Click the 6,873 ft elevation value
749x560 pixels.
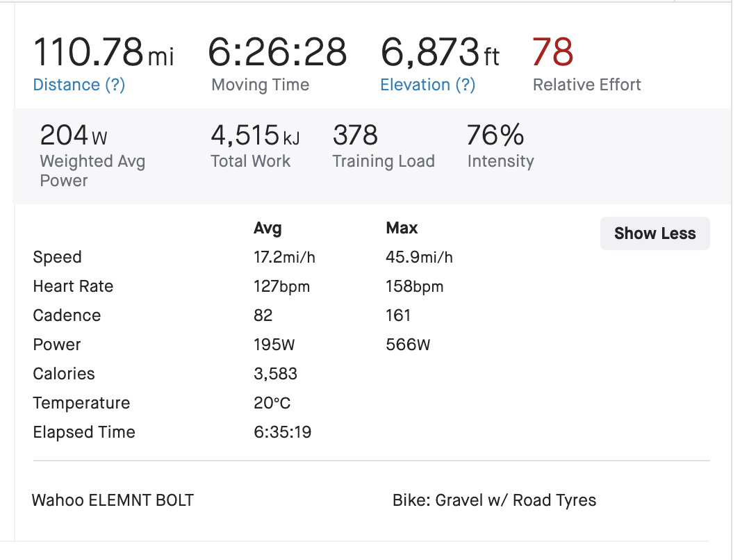click(x=440, y=52)
